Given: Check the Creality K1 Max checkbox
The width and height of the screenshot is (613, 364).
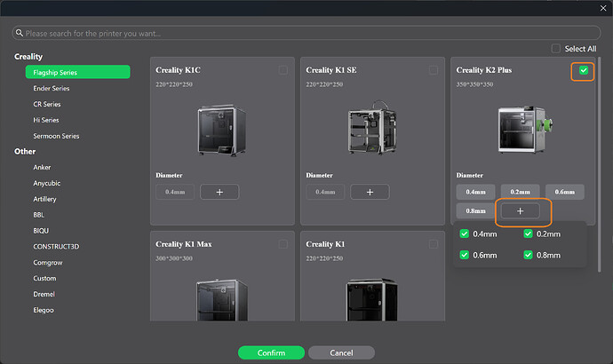Looking at the screenshot, I should (283, 244).
